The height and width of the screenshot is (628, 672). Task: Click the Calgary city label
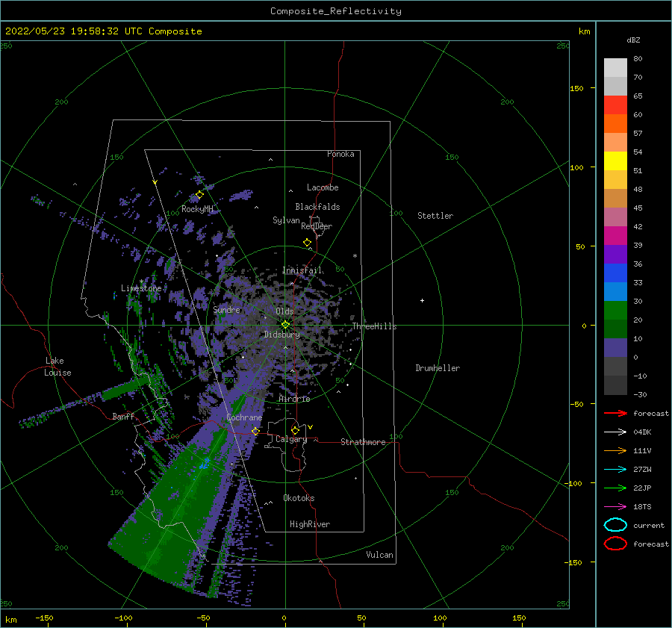(x=291, y=439)
